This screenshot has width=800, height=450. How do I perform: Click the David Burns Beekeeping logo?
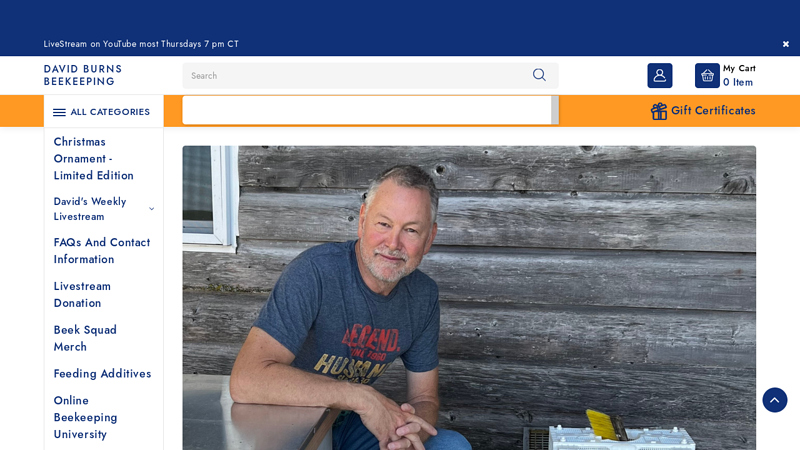(x=83, y=75)
